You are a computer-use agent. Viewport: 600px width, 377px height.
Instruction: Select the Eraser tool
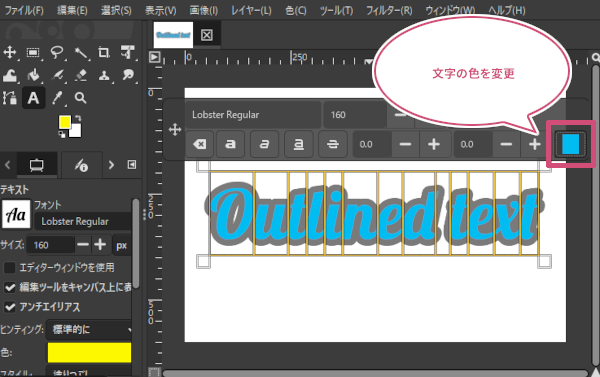[81, 75]
